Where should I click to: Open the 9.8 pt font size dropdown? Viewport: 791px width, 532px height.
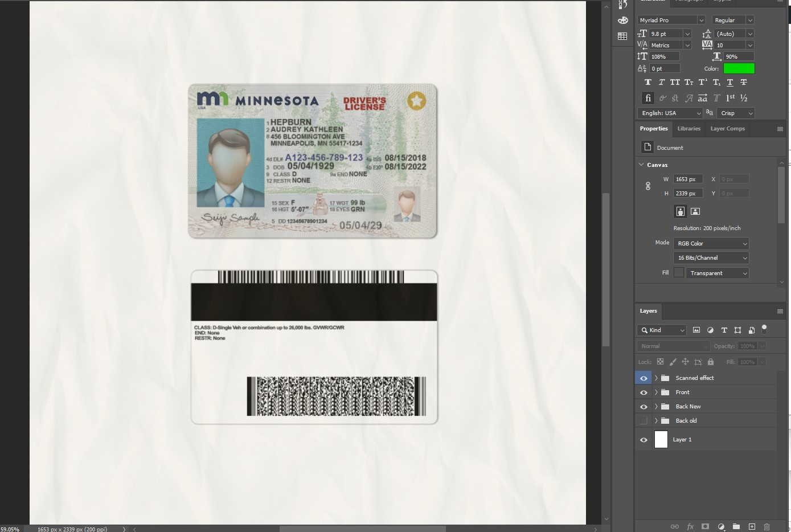tap(687, 34)
